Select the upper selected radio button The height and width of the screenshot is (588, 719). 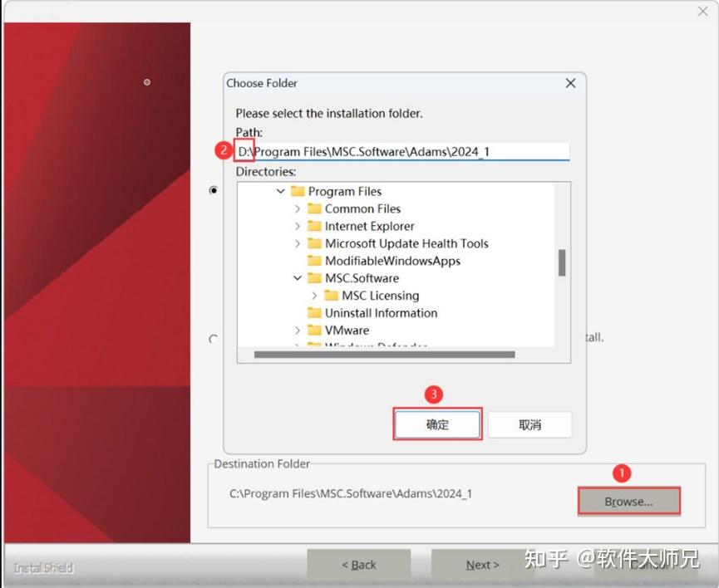[x=214, y=190]
